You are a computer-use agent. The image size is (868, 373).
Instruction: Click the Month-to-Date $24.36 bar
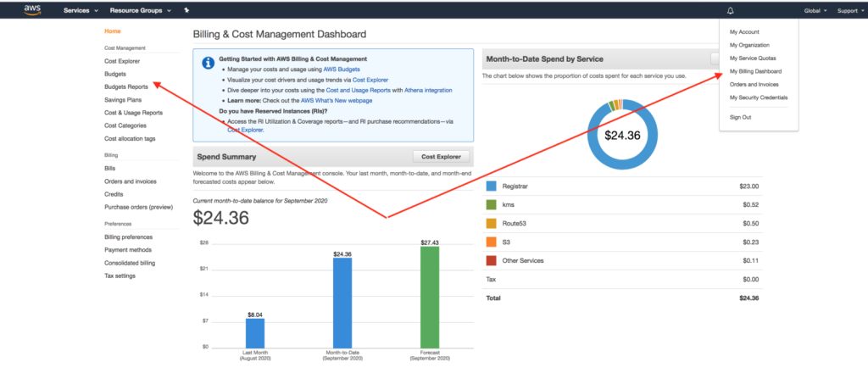pos(342,303)
